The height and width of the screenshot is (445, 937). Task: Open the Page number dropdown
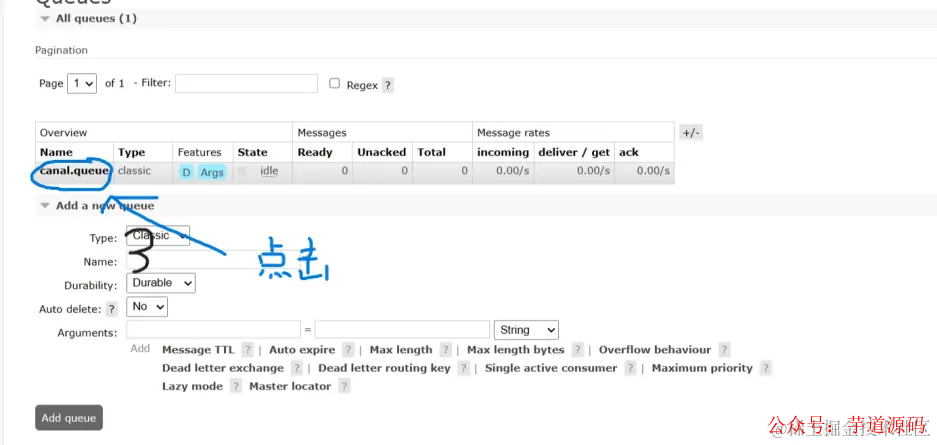click(82, 83)
